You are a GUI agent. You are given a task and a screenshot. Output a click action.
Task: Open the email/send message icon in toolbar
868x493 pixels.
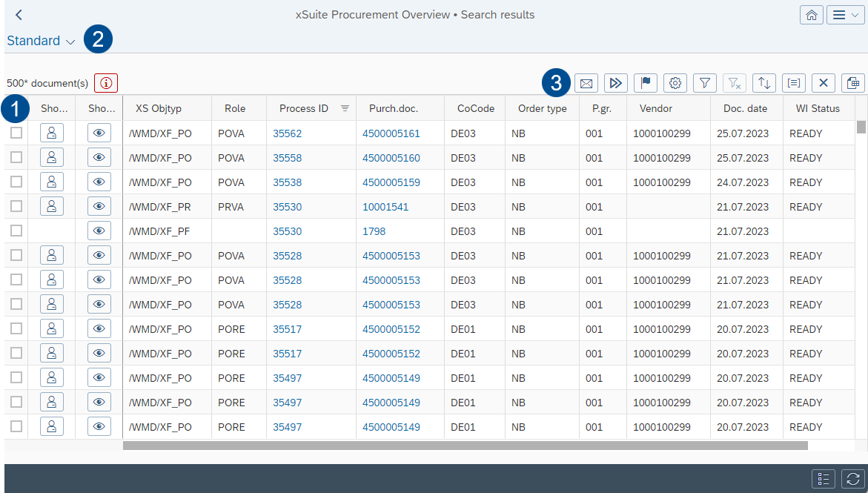[586, 82]
